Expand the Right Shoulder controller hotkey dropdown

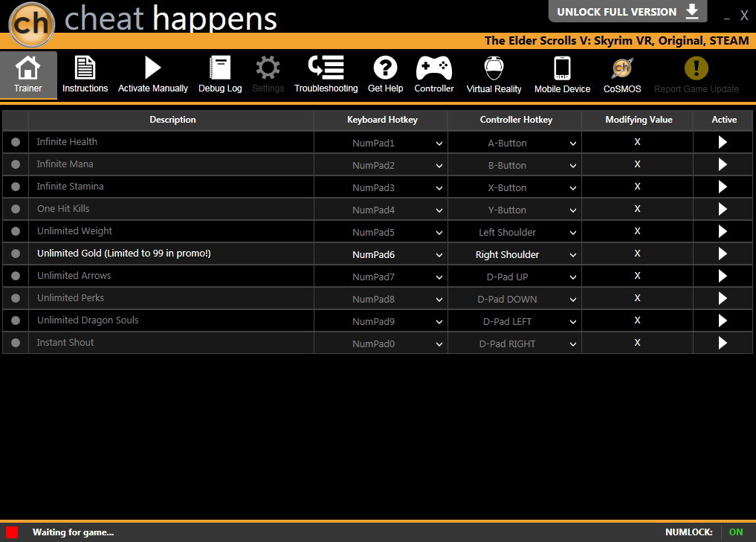[x=514, y=254]
